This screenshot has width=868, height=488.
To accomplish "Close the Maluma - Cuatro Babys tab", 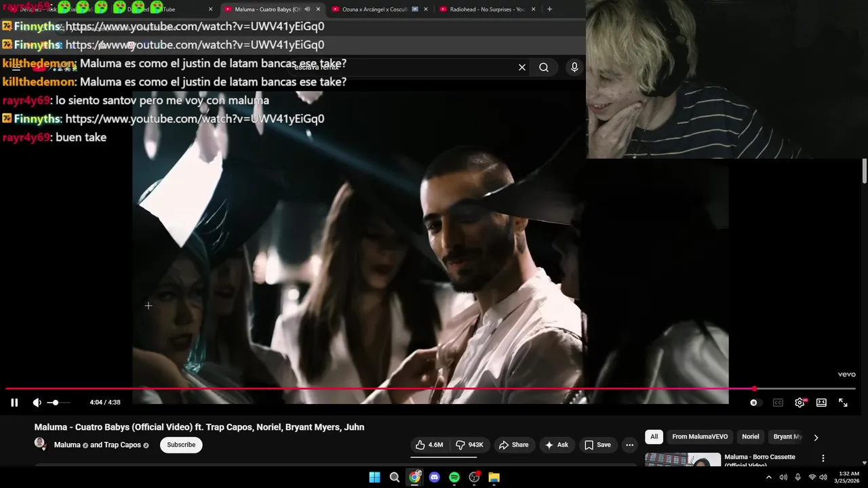I will [x=318, y=9].
